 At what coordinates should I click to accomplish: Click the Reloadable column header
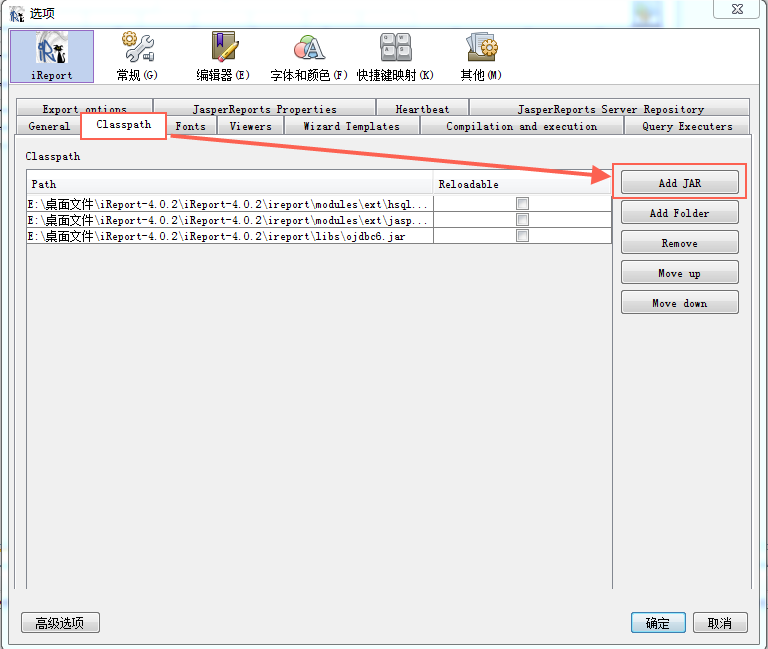(522, 184)
